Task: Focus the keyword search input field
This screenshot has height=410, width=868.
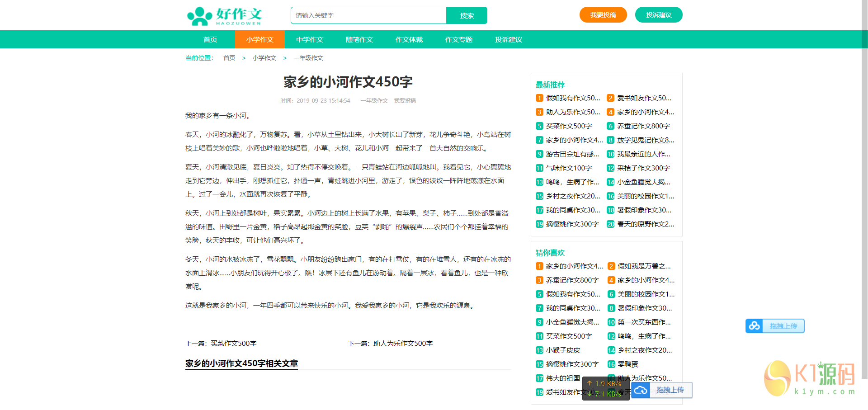Action: click(368, 15)
